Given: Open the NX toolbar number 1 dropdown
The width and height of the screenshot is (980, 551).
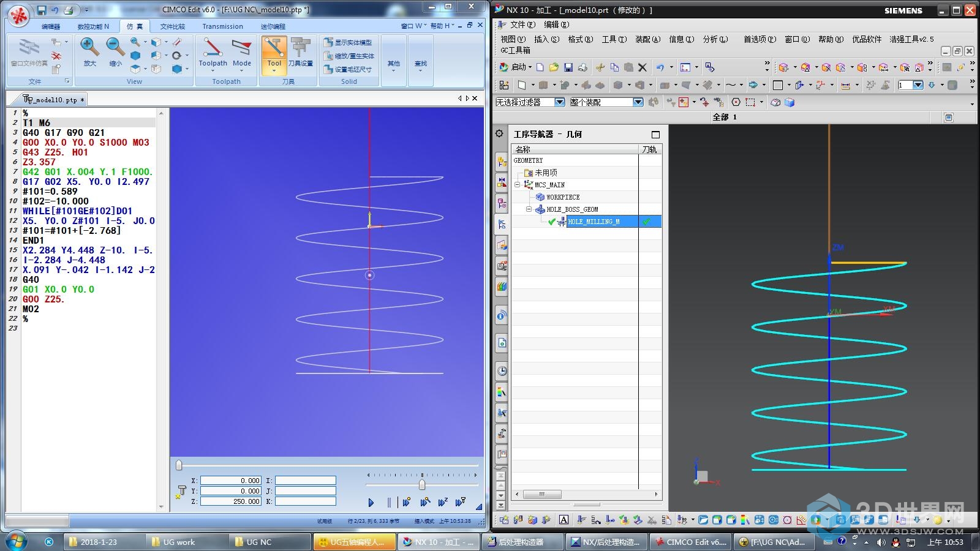Looking at the screenshot, I should (x=918, y=85).
